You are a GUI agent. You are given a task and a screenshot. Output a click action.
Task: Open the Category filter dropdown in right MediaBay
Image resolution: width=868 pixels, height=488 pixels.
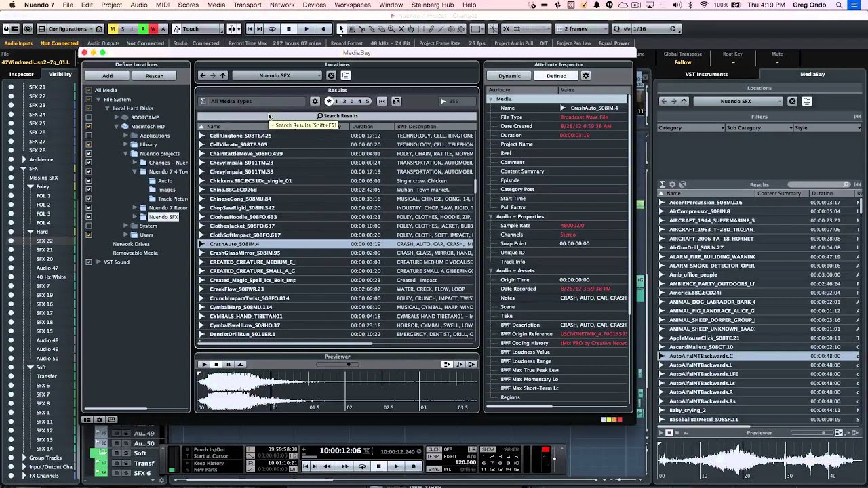(x=691, y=128)
